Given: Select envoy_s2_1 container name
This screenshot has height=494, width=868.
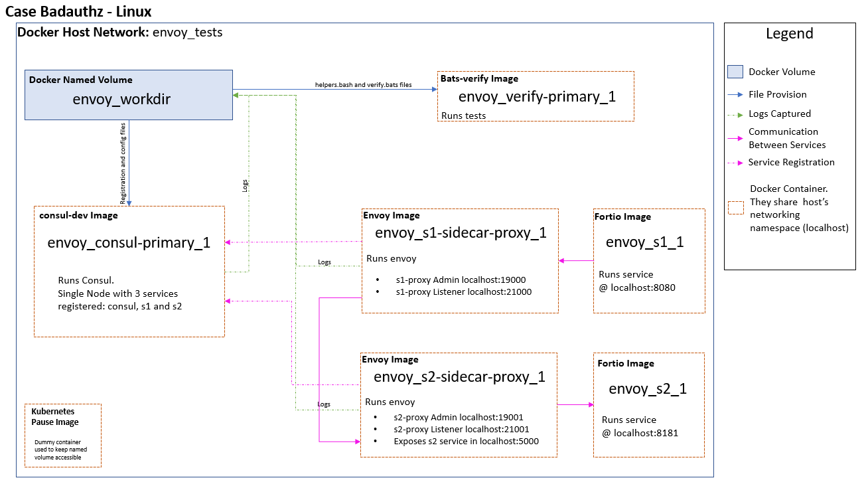Looking at the screenshot, I should 648,389.
